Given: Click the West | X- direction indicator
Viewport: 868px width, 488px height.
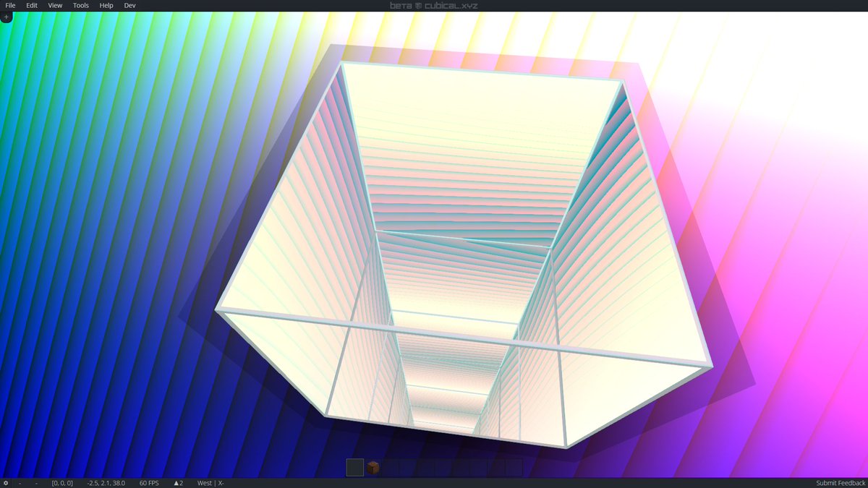Looking at the screenshot, I should [210, 483].
